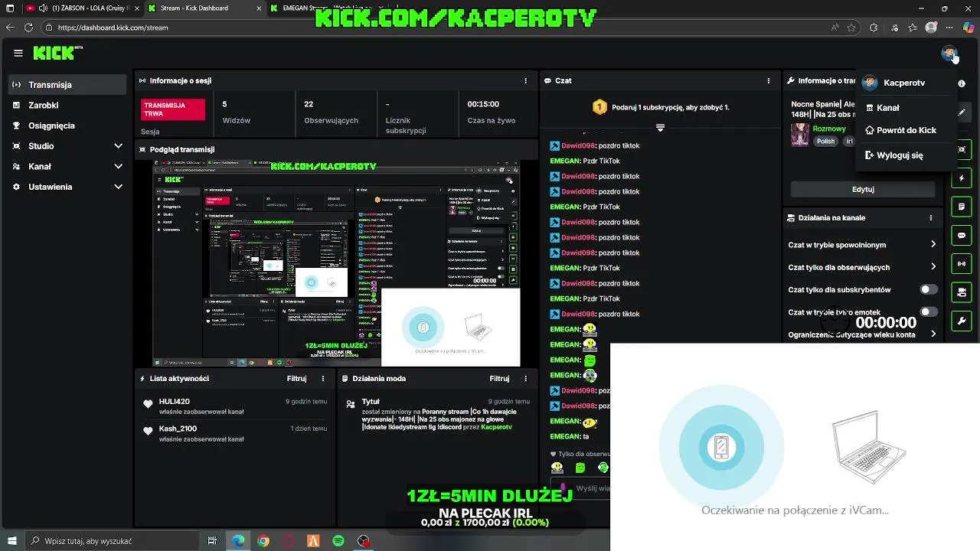The height and width of the screenshot is (551, 980).
Task: Choose Wyloguj się menu entry
Action: click(x=906, y=155)
